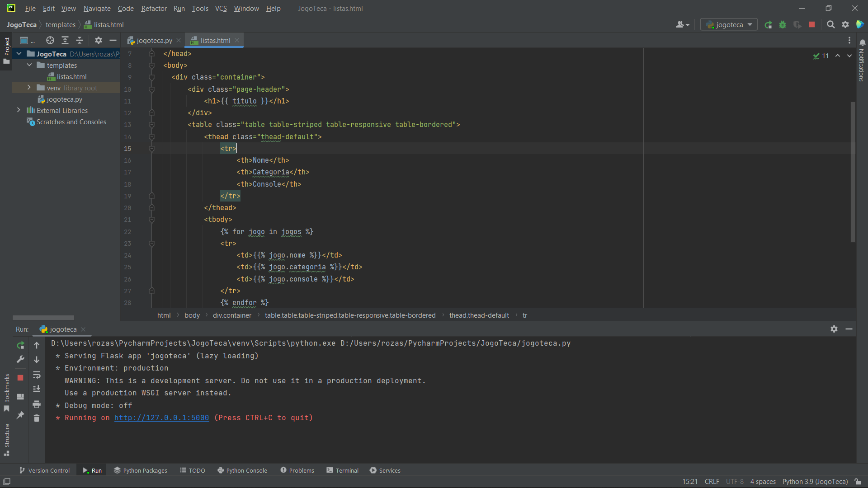Open the Run menu in menu bar
Screen dimensions: 868x488
click(179, 8)
